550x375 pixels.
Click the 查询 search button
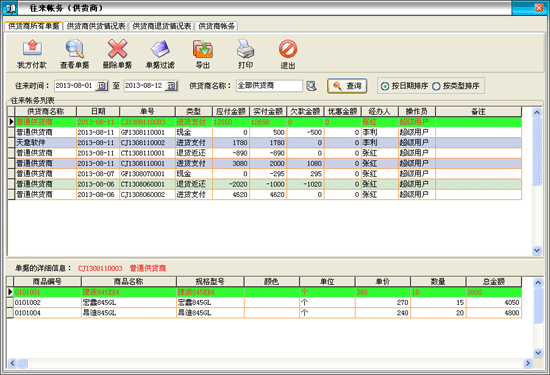pos(347,86)
